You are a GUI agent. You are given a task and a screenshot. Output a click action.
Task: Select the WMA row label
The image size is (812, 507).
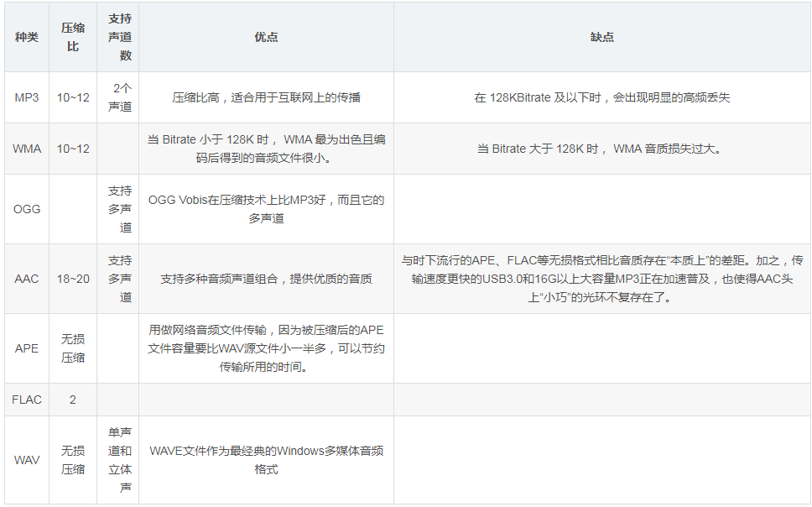coord(26,149)
